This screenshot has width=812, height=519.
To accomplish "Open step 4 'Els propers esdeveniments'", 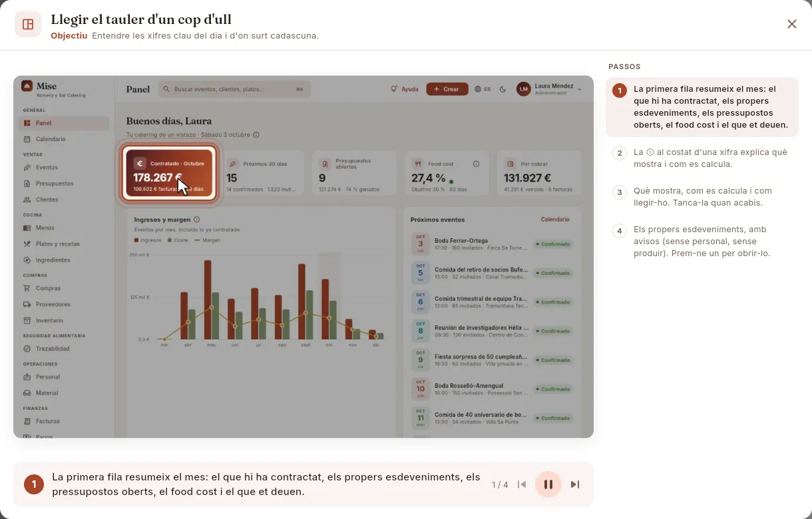I will 702,242.
